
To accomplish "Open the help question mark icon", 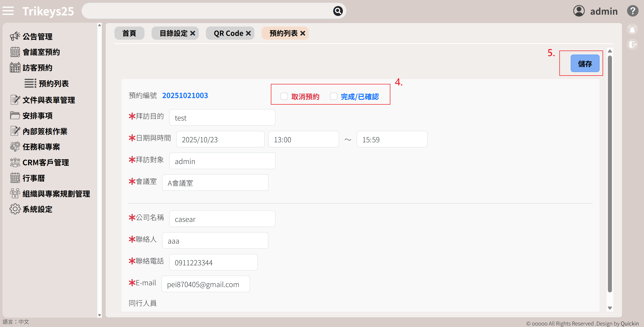I will 632,11.
